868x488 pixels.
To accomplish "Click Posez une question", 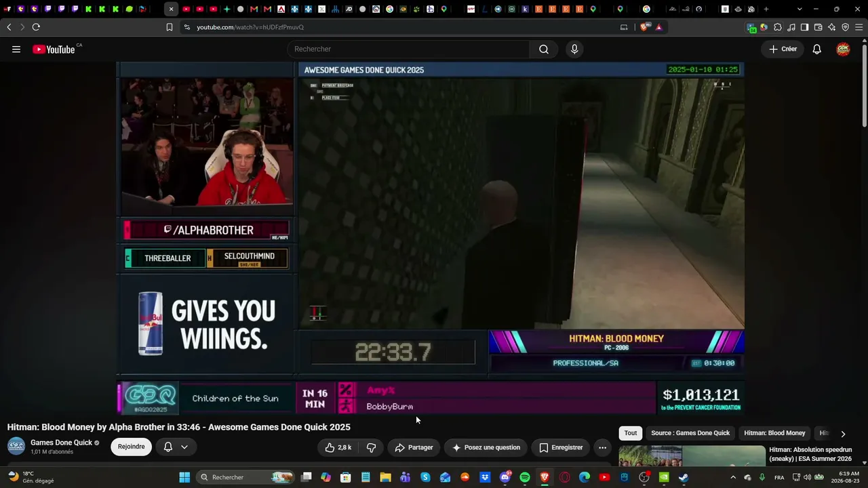I will coord(486,447).
